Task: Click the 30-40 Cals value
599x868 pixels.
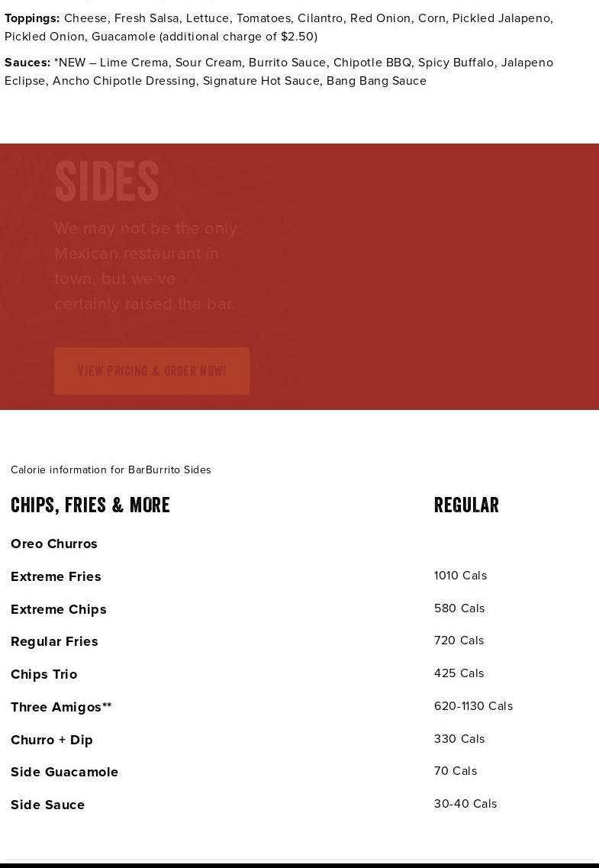Action: click(x=465, y=804)
